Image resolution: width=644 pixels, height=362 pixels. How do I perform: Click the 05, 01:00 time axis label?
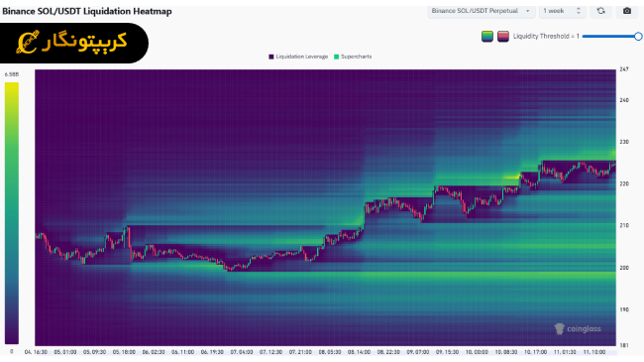coord(65,352)
